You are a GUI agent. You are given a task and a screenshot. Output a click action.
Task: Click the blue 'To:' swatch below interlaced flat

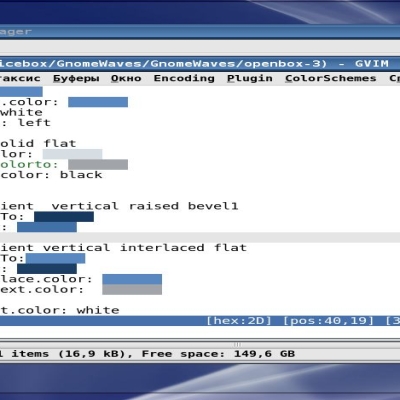pyautogui.click(x=55, y=258)
